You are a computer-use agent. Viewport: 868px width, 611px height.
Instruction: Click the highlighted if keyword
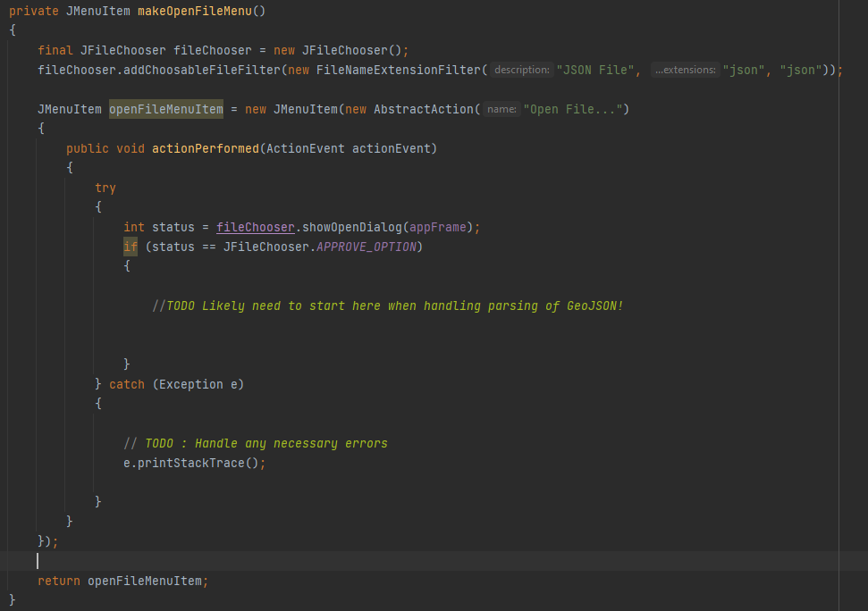[x=128, y=247]
